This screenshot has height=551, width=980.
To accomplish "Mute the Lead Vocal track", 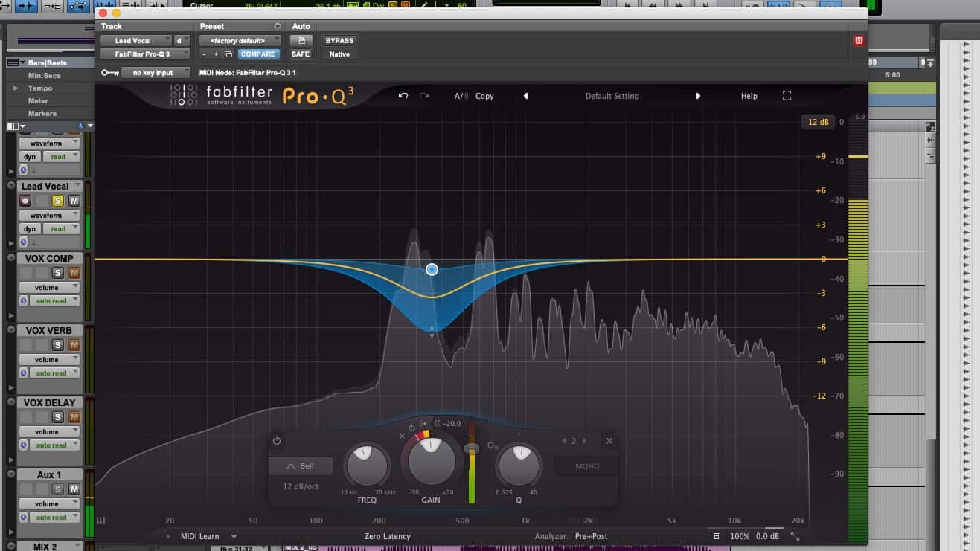I will click(x=74, y=201).
